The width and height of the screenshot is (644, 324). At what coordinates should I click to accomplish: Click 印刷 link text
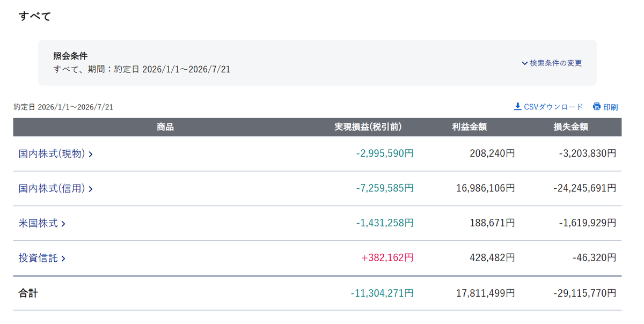610,107
